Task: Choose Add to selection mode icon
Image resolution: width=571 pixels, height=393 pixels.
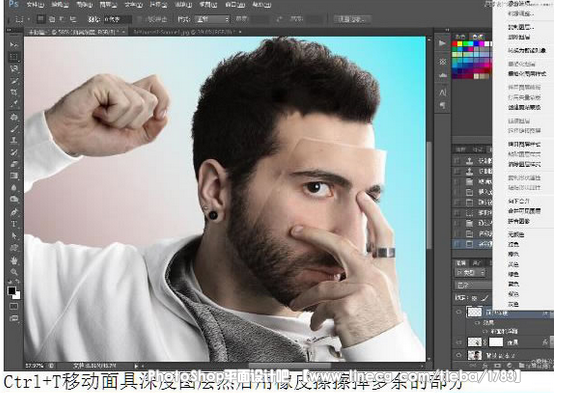Action: [x=52, y=19]
